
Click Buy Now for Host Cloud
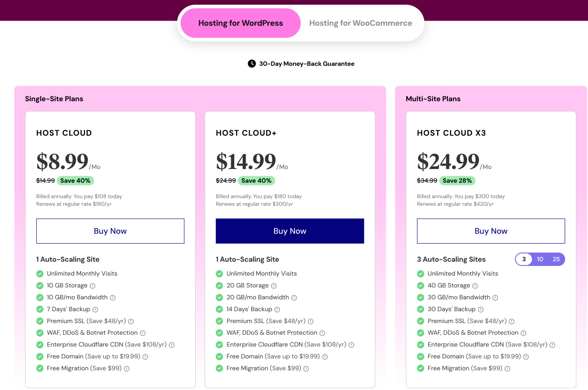110,231
